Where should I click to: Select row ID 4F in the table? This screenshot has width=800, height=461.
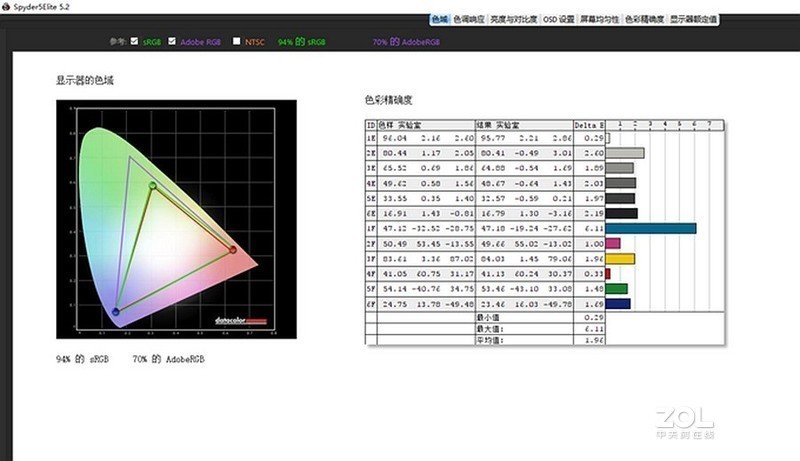point(371,274)
